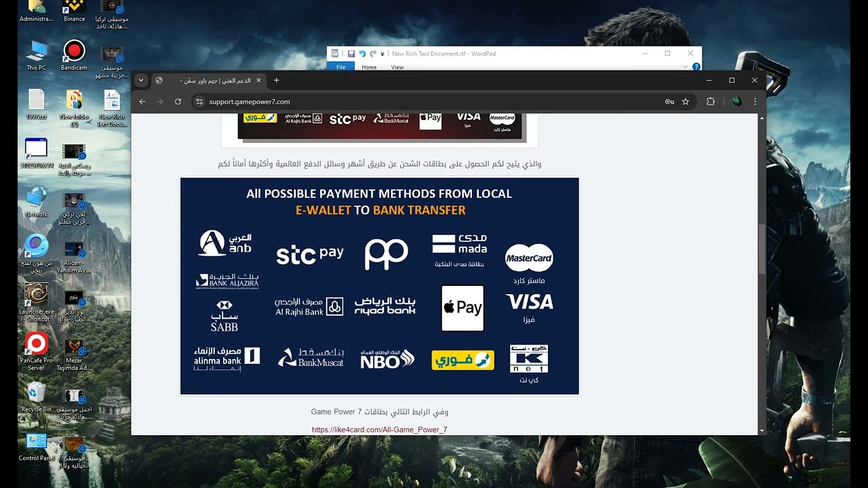Open Chrome's three-dot menu
This screenshot has width=868, height=488.
click(x=755, y=102)
